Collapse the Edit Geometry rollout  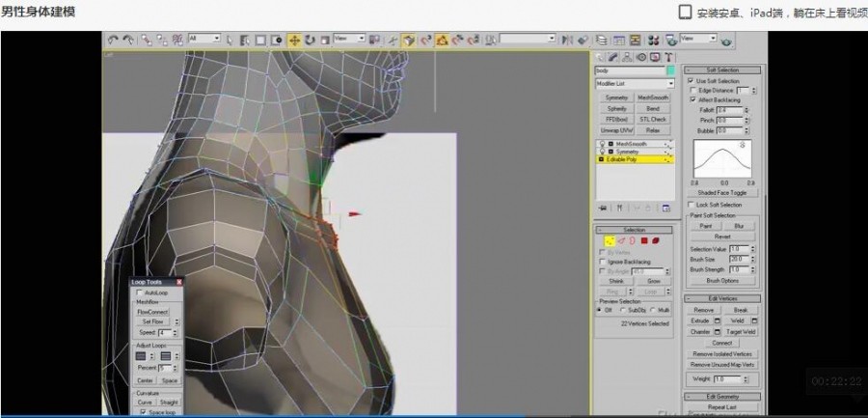point(722,397)
